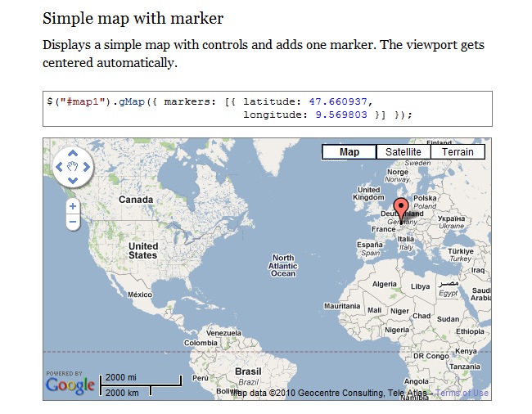532x414 pixels.
Task: Switch to Satellite view
Action: pos(403,152)
